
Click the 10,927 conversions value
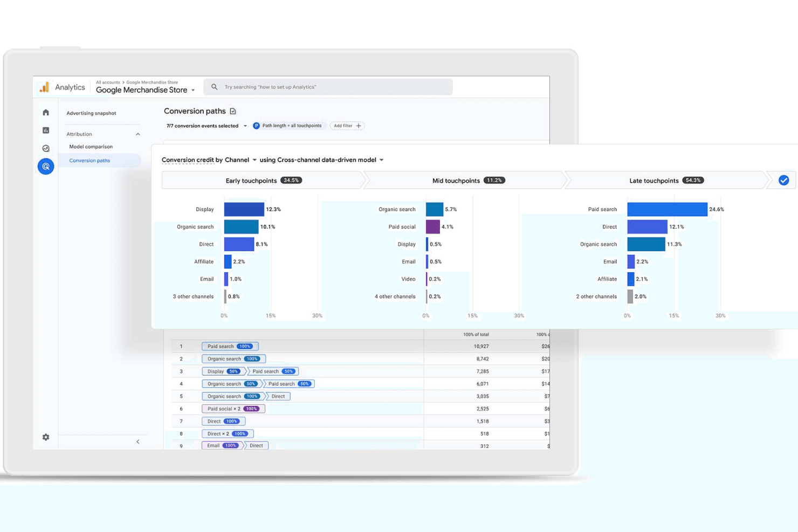(481, 347)
